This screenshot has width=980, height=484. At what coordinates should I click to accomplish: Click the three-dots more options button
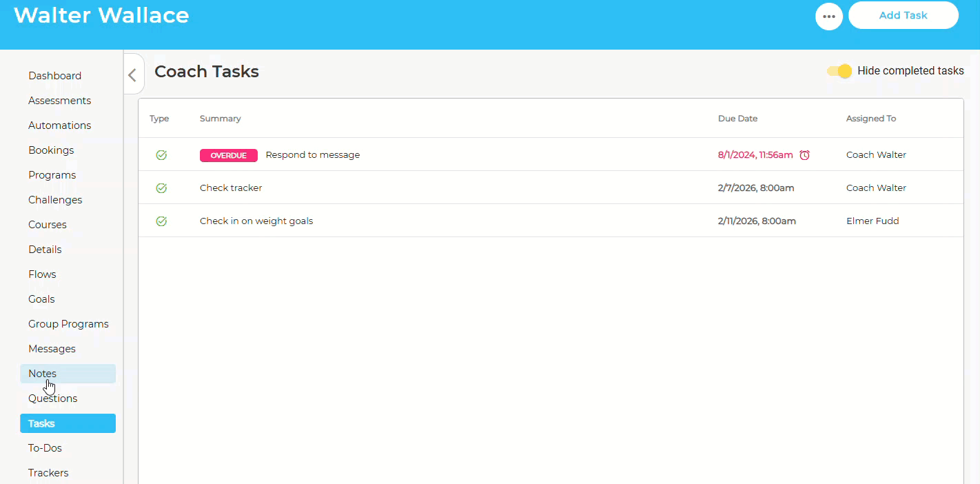[828, 17]
